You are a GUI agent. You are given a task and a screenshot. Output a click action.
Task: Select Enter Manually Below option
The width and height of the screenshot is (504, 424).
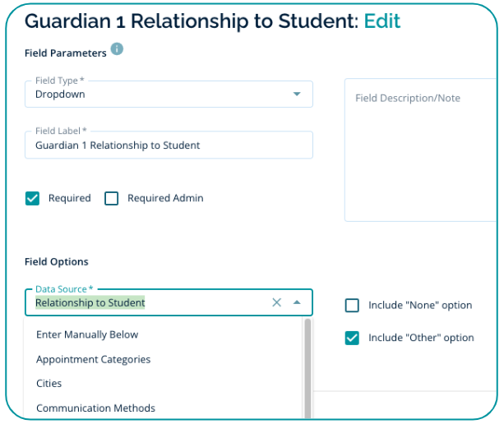pyautogui.click(x=87, y=334)
